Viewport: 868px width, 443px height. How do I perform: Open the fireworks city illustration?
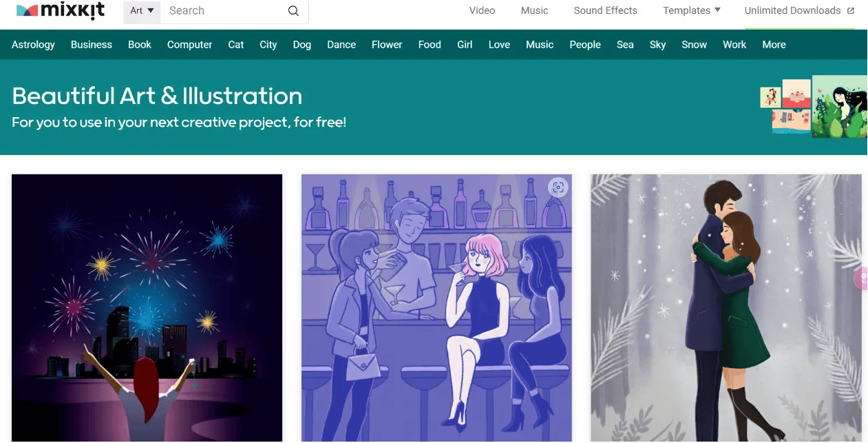click(x=147, y=307)
